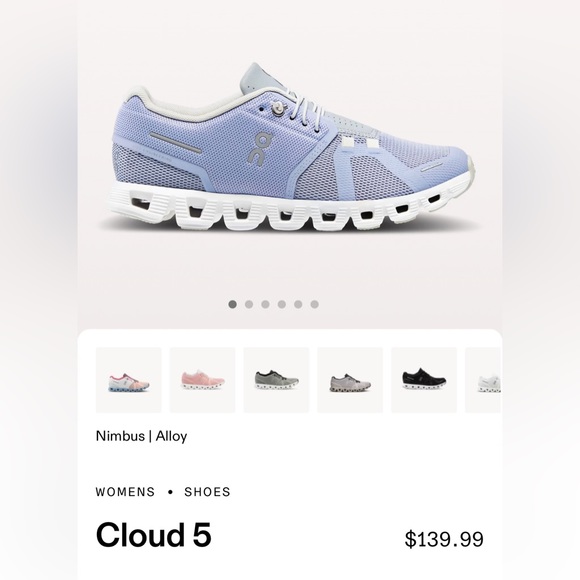Tap the Cloud 5 product title

(154, 535)
